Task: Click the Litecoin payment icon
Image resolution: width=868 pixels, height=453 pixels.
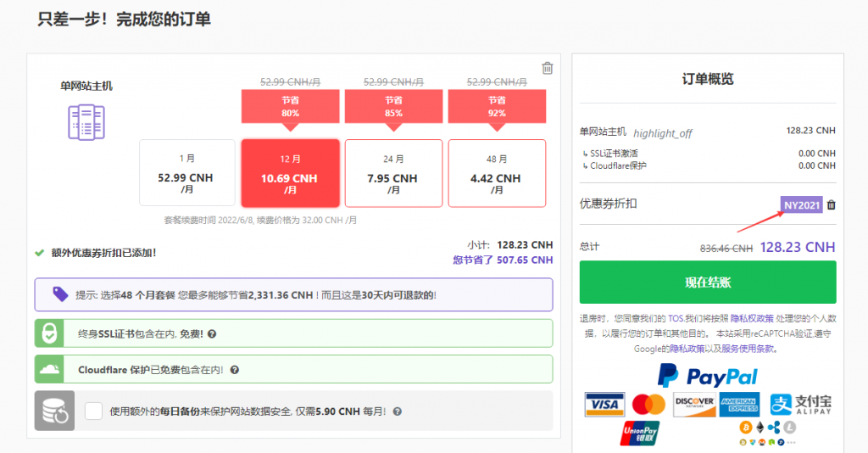Action: [x=789, y=427]
